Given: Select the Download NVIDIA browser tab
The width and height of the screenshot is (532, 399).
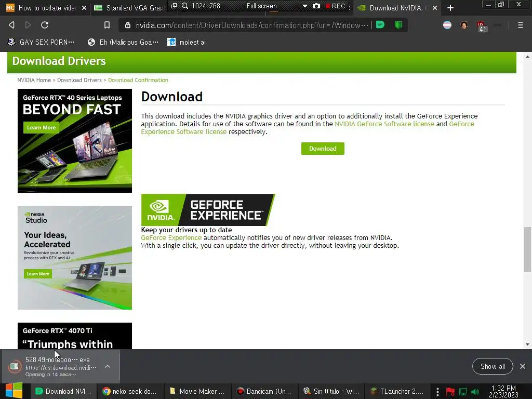Looking at the screenshot, I should [397, 8].
